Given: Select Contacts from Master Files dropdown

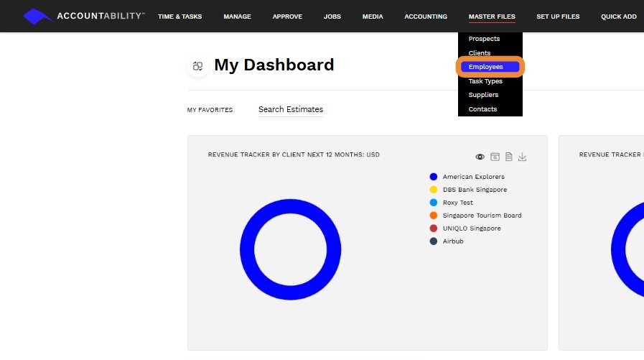Looking at the screenshot, I should (482, 109).
